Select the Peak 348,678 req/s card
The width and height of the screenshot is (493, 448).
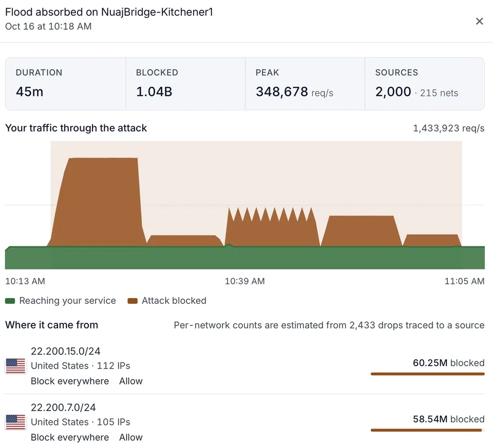coord(305,84)
